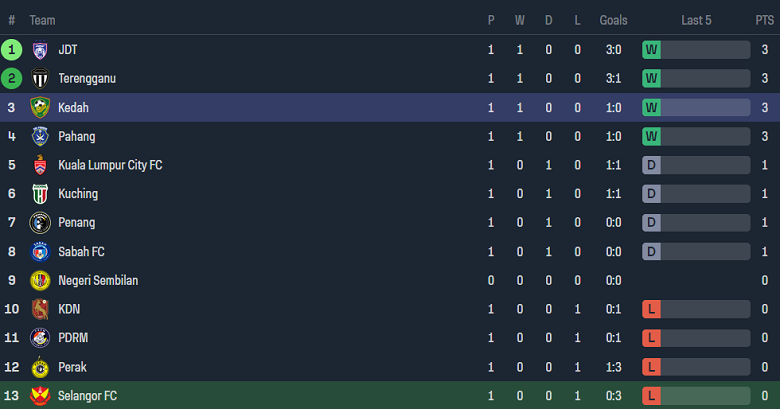
Task: Click the Sabah FC logo
Action: pos(40,252)
